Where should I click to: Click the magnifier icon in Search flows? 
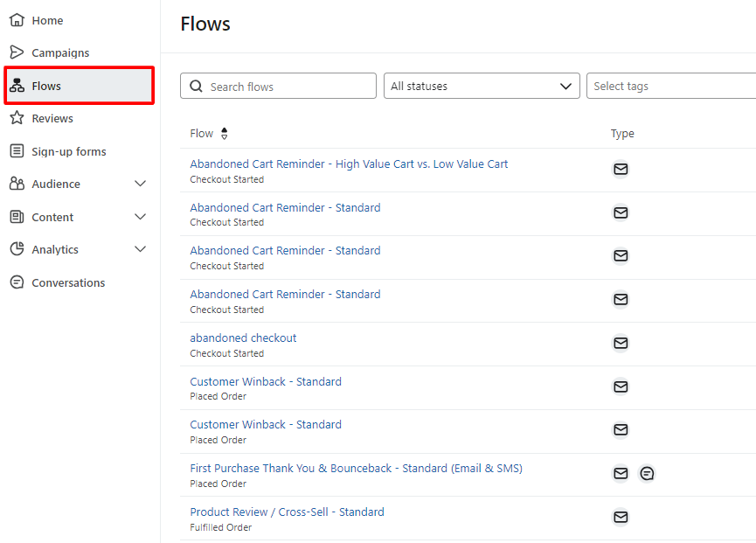pyautogui.click(x=196, y=87)
